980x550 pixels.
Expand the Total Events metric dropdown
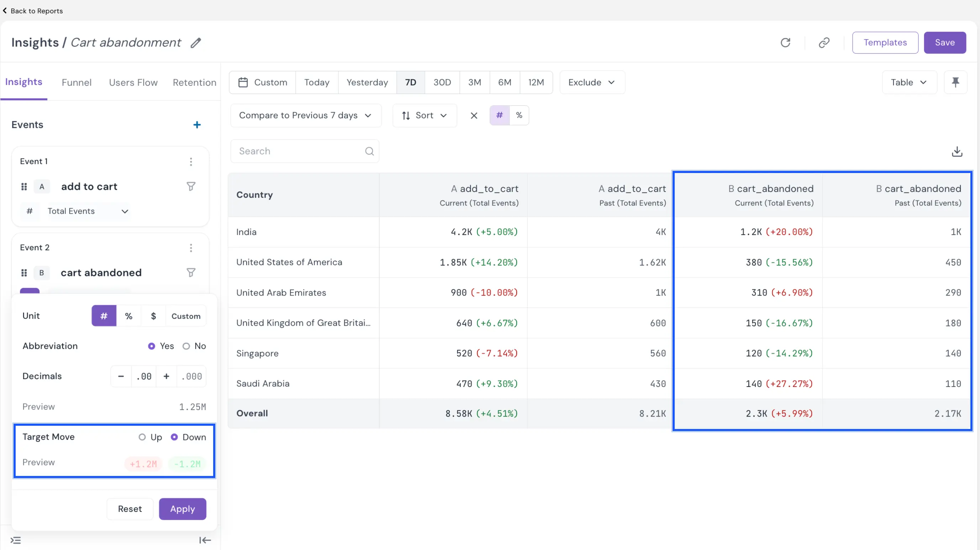point(88,211)
